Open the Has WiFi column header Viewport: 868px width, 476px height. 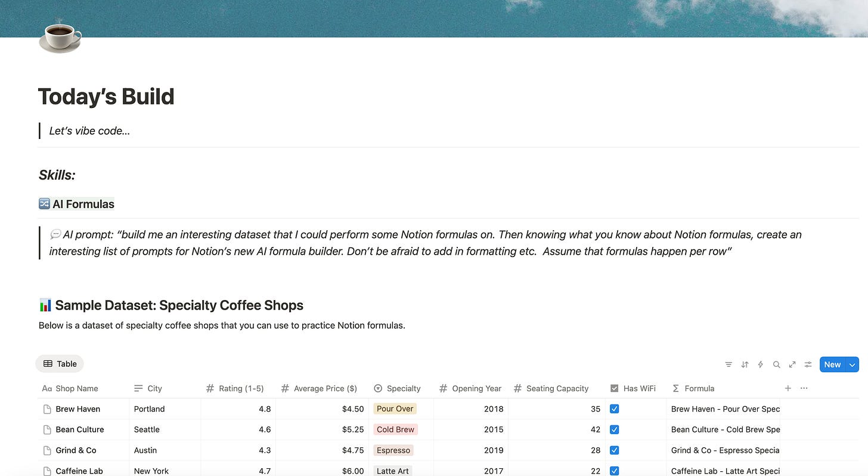[635, 388]
